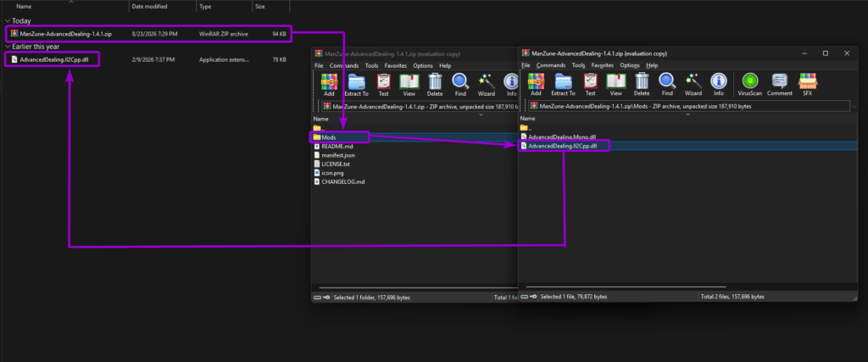Click the front WinRAR archive path field
868x362 pixels.
coord(689,106)
